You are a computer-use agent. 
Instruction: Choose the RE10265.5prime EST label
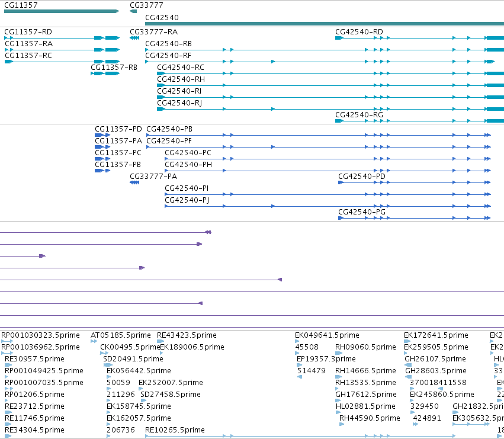[175, 431]
